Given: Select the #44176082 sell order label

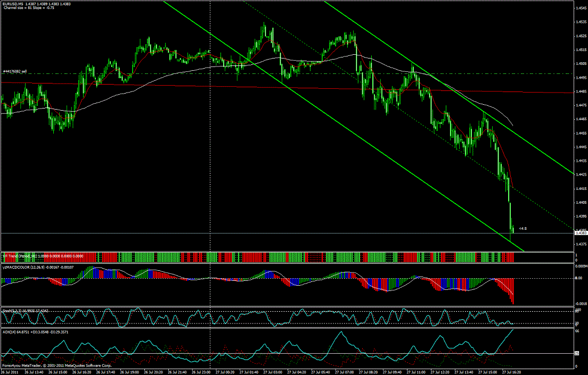Looking at the screenshot, I should (x=15, y=71).
